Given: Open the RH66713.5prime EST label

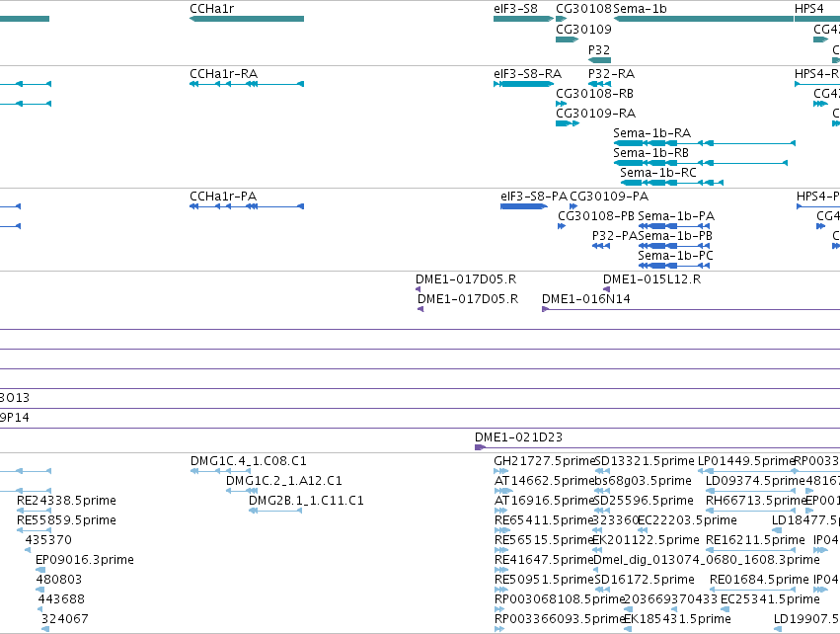Looking at the screenshot, I should [x=756, y=501].
